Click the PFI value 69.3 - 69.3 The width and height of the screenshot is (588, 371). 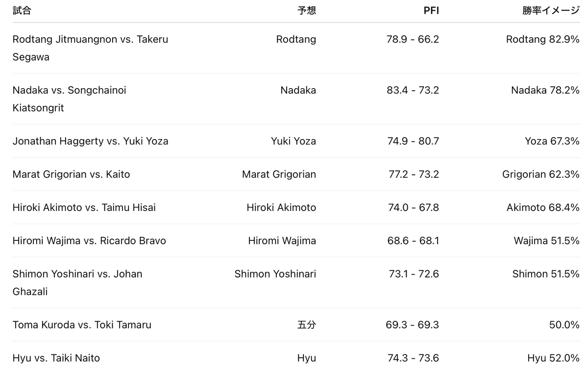tap(413, 325)
